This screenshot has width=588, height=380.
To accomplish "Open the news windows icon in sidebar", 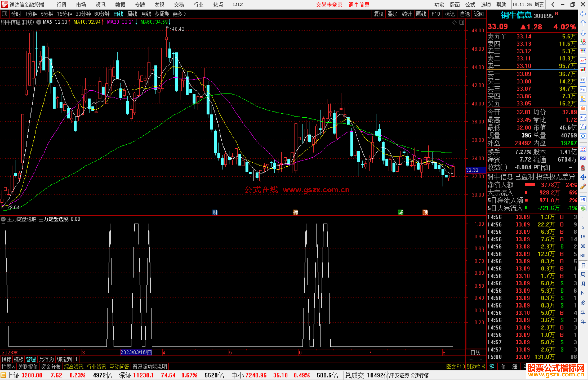I will pyautogui.click(x=583, y=80).
